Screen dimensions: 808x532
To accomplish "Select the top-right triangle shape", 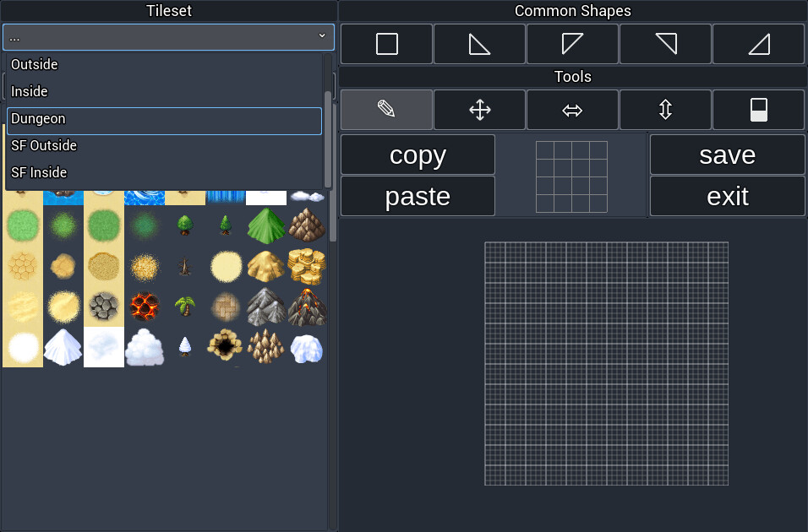I will (665, 44).
